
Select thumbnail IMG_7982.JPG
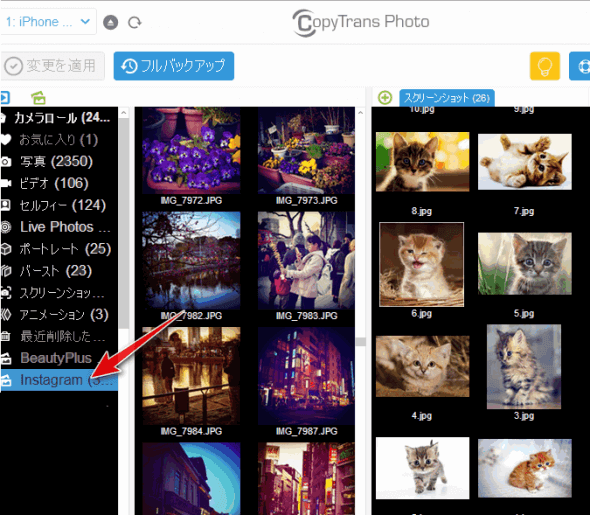point(191,260)
